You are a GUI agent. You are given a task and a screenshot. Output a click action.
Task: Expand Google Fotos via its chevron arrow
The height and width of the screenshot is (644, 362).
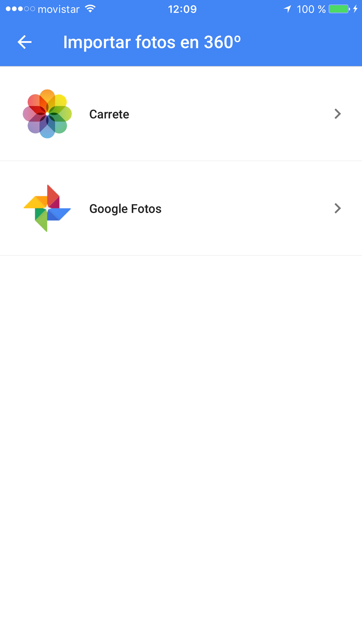click(338, 208)
